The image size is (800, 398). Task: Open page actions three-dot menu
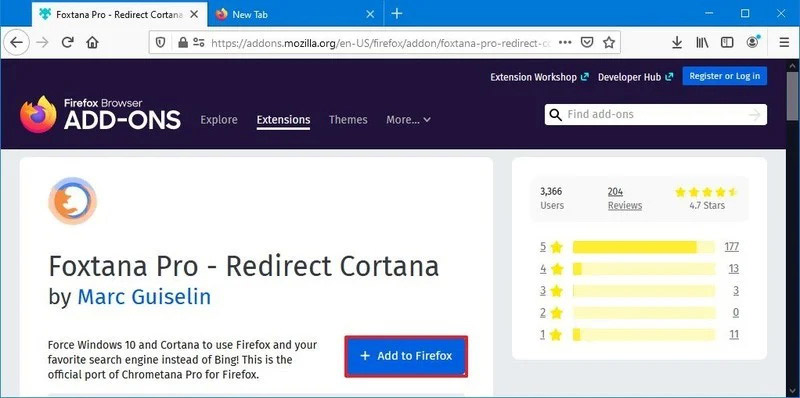(x=565, y=42)
